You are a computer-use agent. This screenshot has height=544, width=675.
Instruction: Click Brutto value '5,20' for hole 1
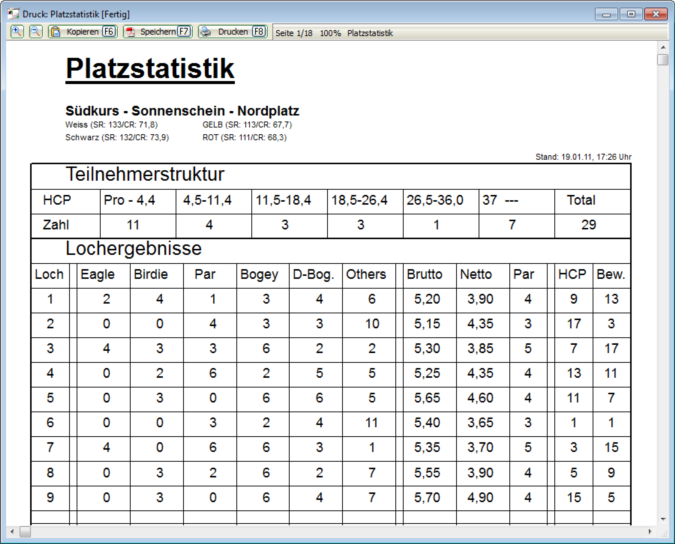click(x=427, y=299)
